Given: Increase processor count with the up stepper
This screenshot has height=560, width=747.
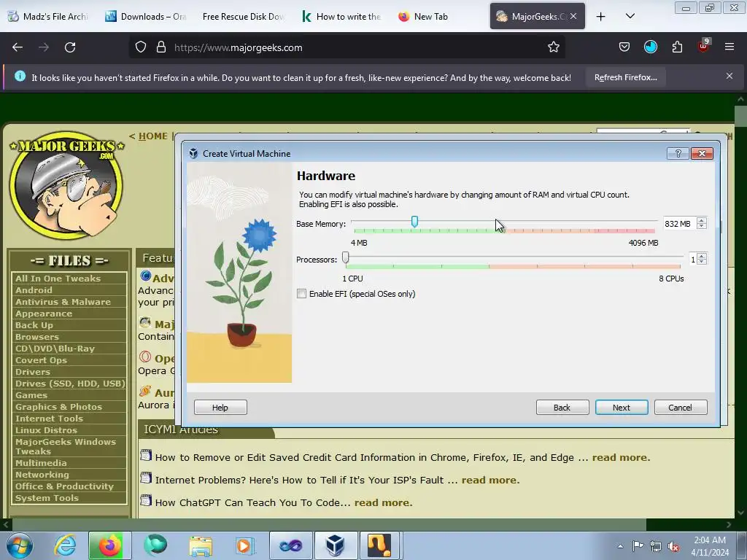Looking at the screenshot, I should pyautogui.click(x=701, y=256).
